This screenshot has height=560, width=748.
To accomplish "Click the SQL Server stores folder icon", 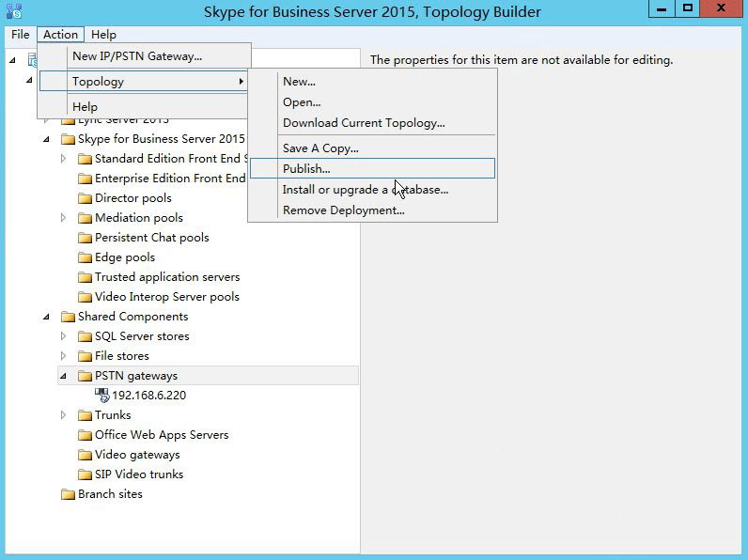I will tap(85, 336).
